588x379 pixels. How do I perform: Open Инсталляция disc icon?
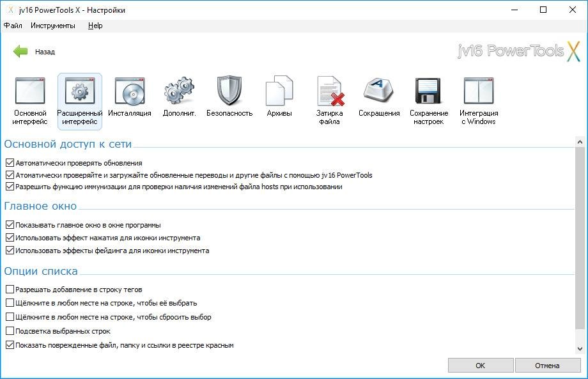[130, 91]
